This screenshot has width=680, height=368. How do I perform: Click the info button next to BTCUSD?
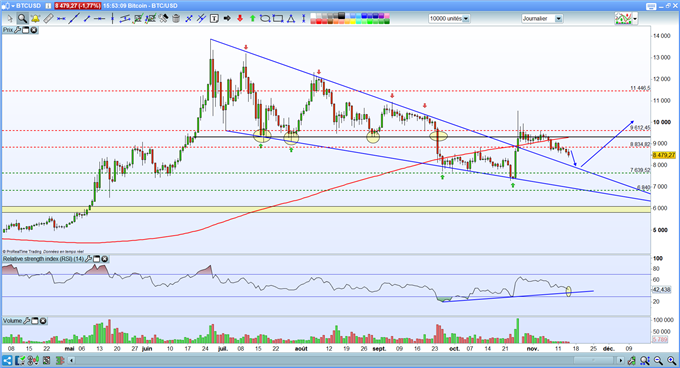tap(48, 6)
